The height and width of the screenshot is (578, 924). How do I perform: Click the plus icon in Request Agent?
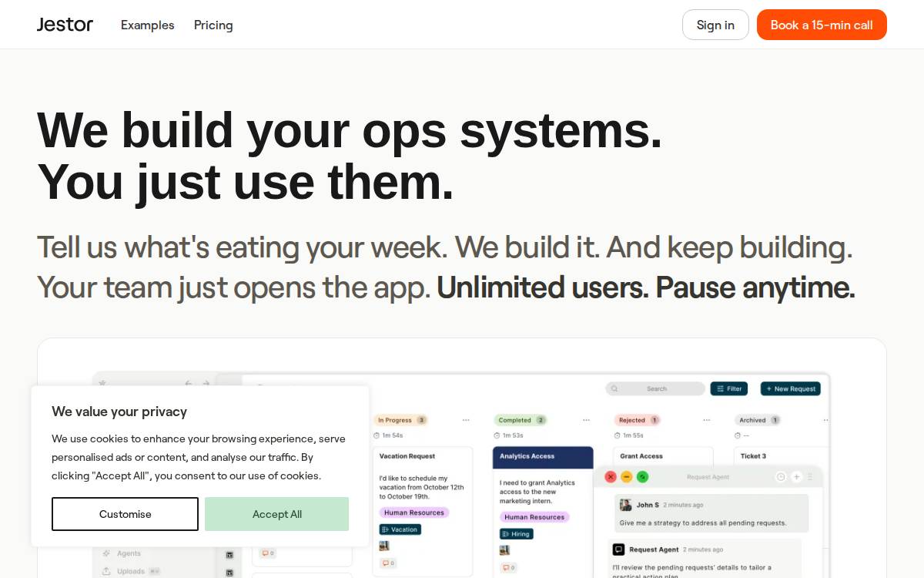click(x=797, y=477)
